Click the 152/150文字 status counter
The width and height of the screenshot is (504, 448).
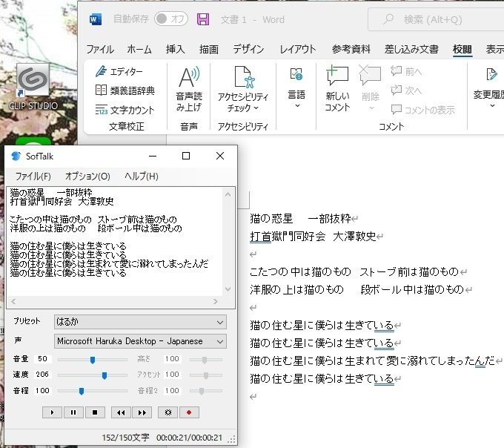126,438
